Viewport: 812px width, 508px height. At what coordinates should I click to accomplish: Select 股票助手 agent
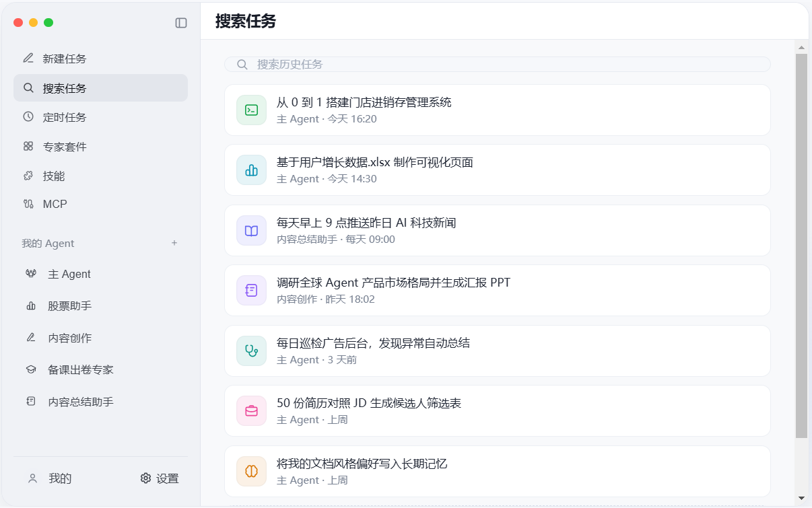click(x=100, y=306)
